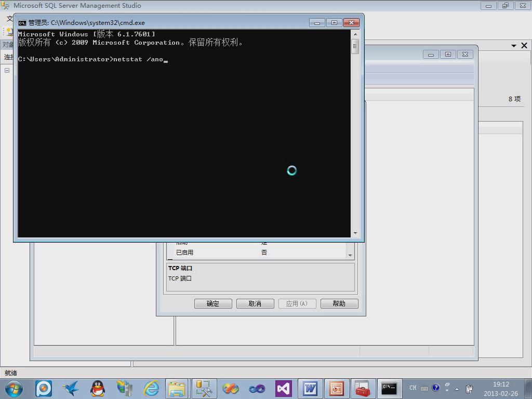Switch to SQL Server Management Studio taskbar icon

click(x=204, y=389)
